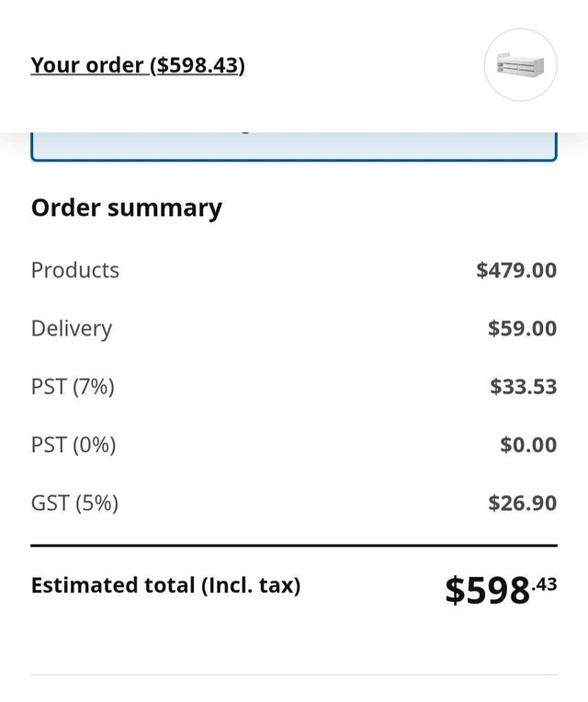
Task: Click the $26.90 GST amount
Action: tap(523, 503)
